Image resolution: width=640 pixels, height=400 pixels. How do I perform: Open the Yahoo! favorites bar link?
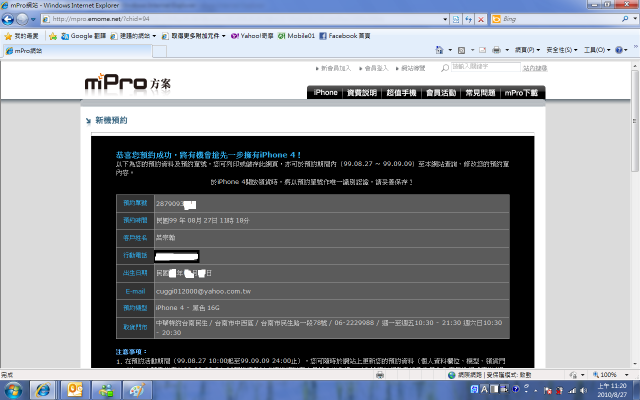tap(252, 36)
